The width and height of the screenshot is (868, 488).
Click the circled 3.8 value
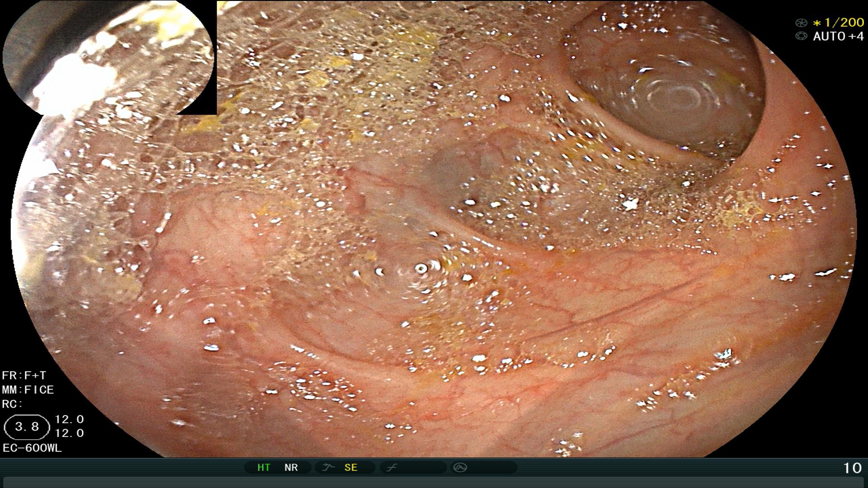(27, 427)
